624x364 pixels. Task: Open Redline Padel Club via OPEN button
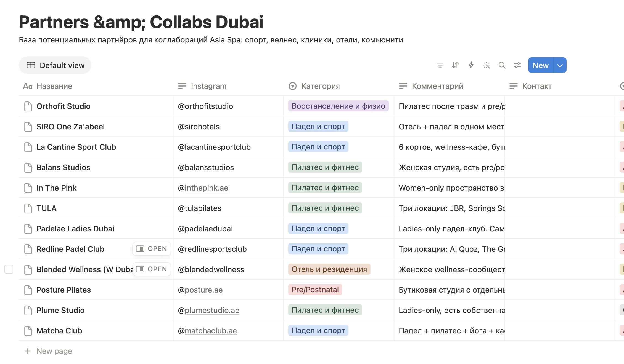coord(152,249)
